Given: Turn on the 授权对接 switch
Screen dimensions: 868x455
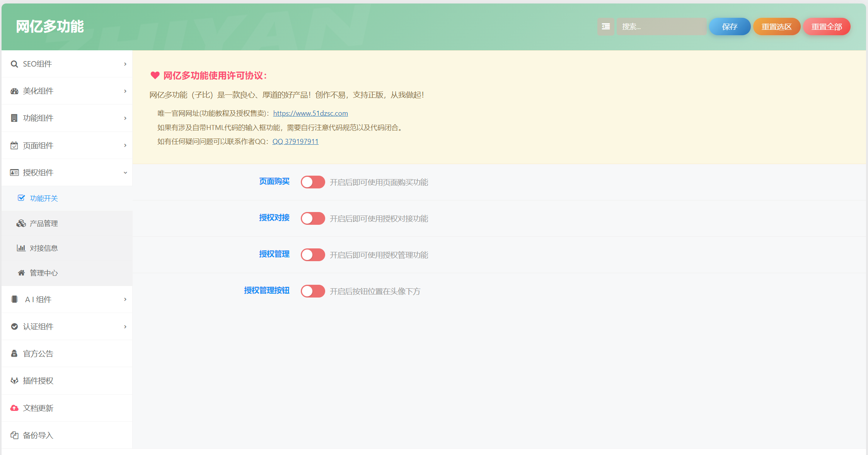Looking at the screenshot, I should click(x=313, y=219).
